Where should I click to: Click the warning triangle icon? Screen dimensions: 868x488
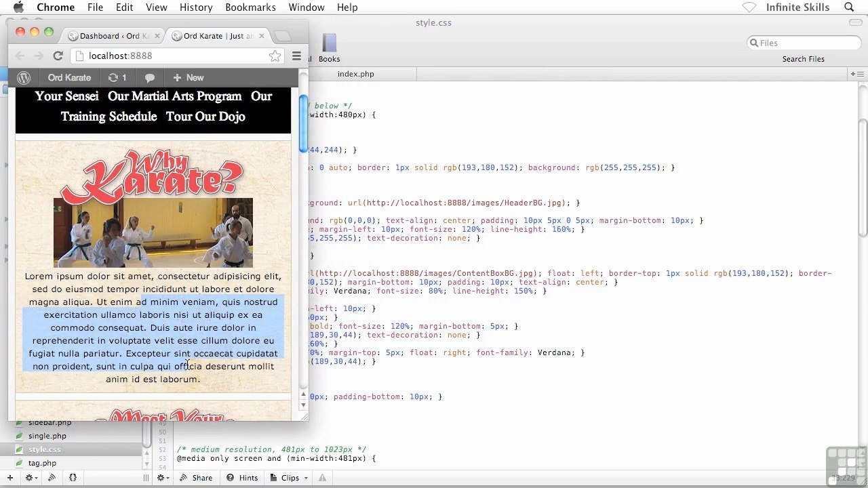[324, 478]
